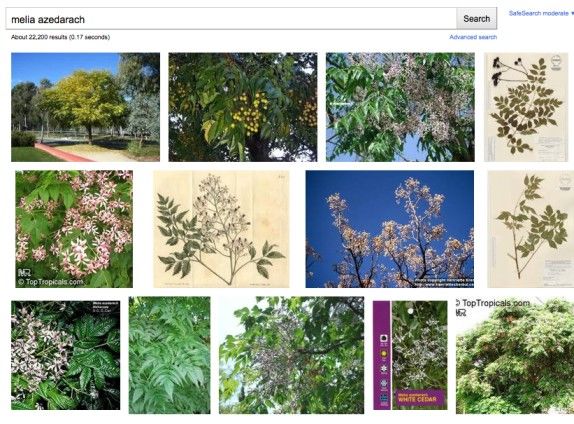
Task: Select the vintage botanical illustration thumbnail
Action: tap(221, 229)
